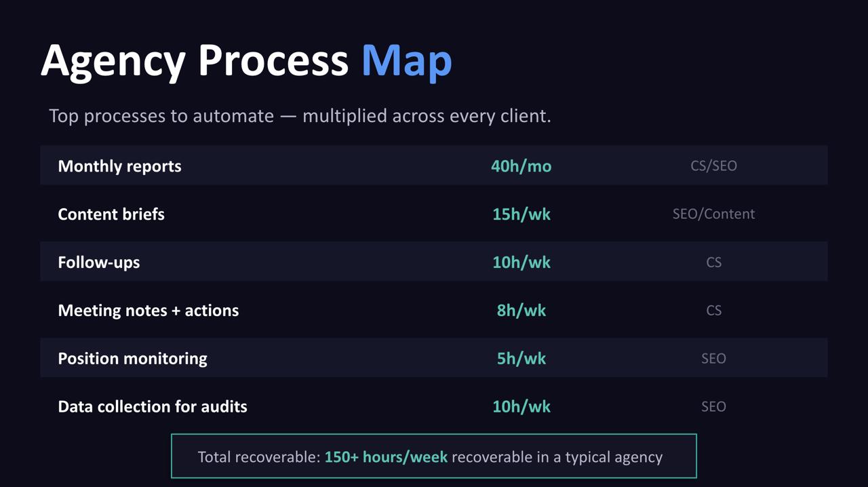Viewport: 868px width, 487px height.
Task: Click the subtitle about top processes to automate
Action: (300, 116)
